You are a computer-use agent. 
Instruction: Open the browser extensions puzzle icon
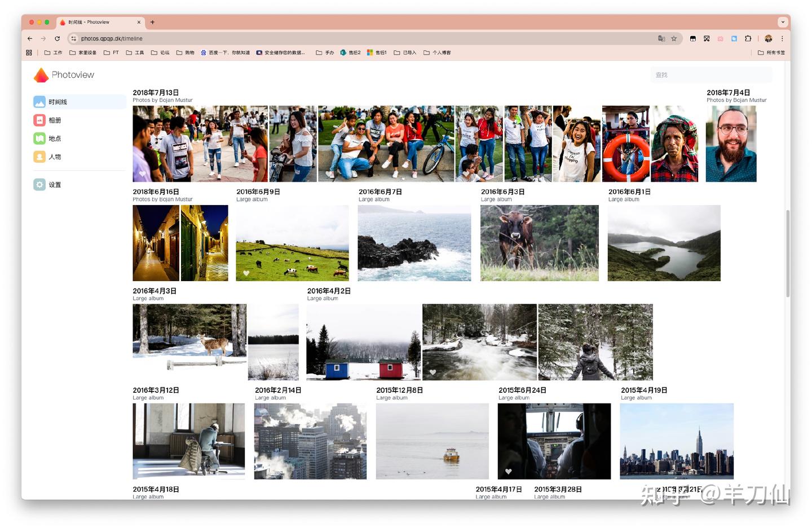748,38
